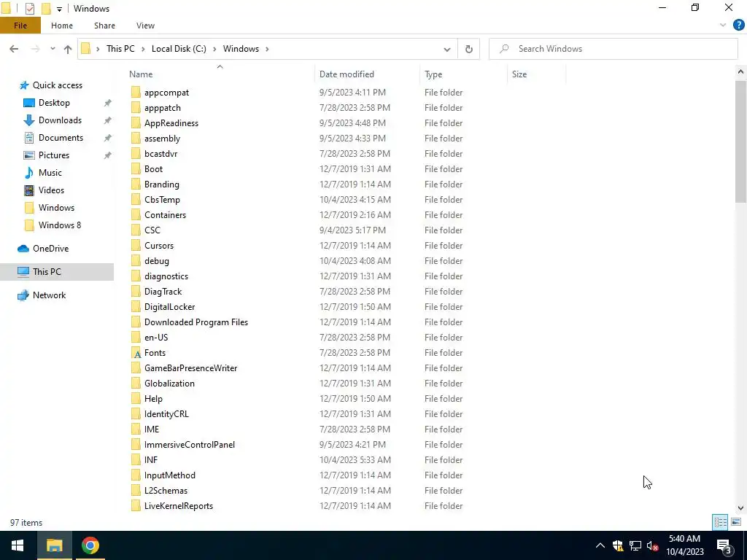Click chevron after This PC breadcrumb
The width and height of the screenshot is (747, 560).
143,49
